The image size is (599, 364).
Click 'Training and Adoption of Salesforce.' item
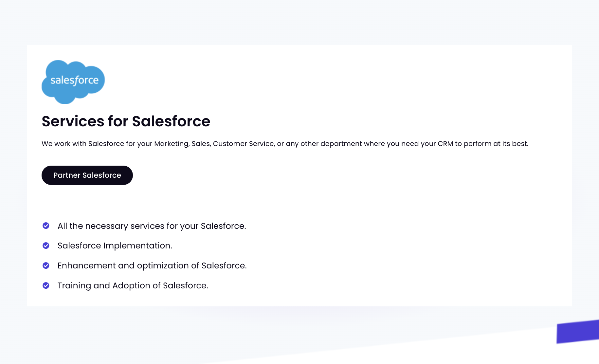point(133,285)
